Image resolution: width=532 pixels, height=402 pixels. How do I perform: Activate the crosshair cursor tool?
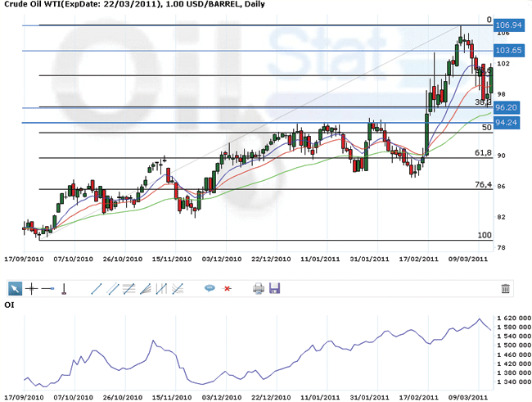click(x=31, y=288)
